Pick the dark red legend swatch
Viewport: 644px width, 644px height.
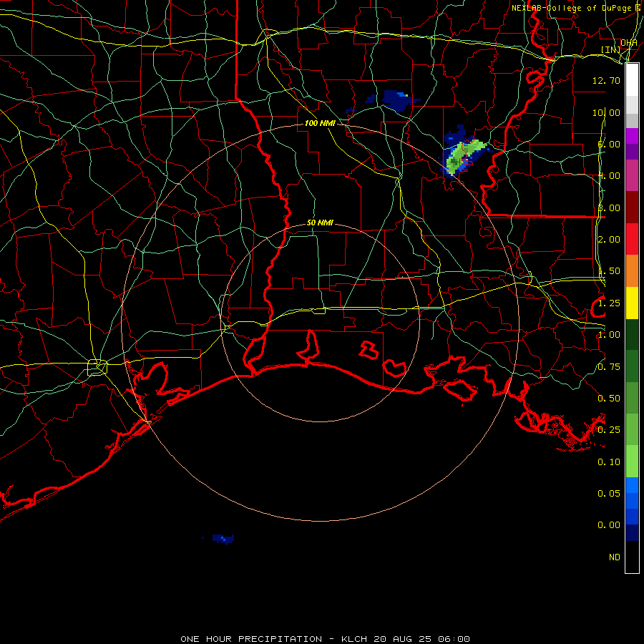pos(632,208)
